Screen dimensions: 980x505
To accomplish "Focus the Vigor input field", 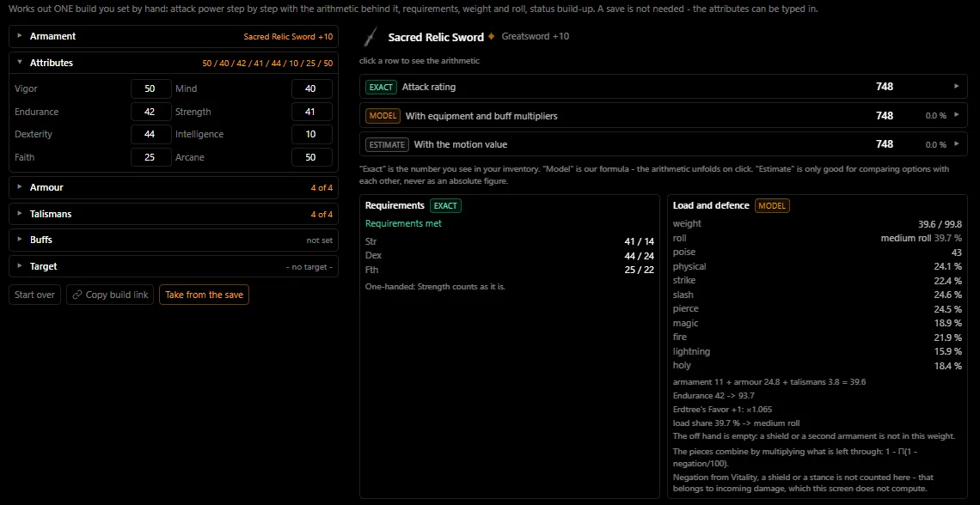I will [151, 88].
